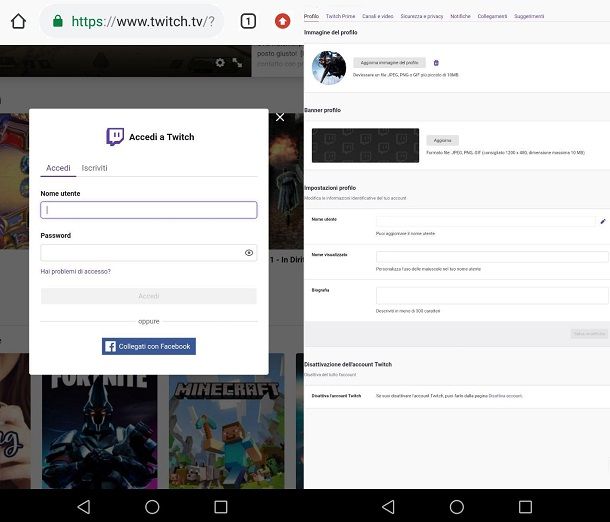Click Disattivazione dell'account Twitch heading
This screenshot has height=522, width=610.
tap(348, 364)
